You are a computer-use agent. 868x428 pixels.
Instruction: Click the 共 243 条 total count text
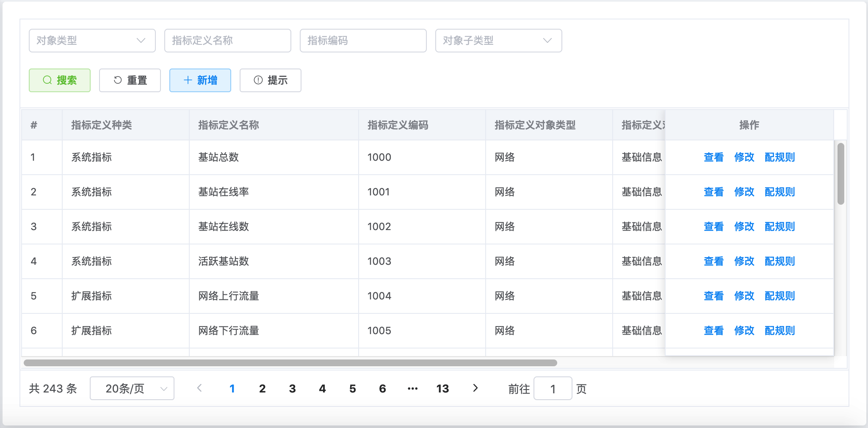click(53, 389)
